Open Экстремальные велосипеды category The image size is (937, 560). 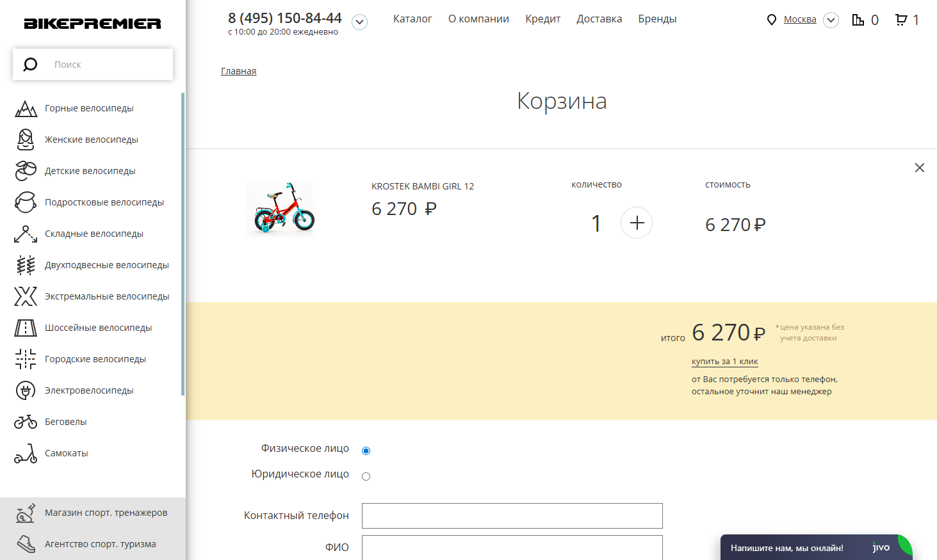pos(107,296)
